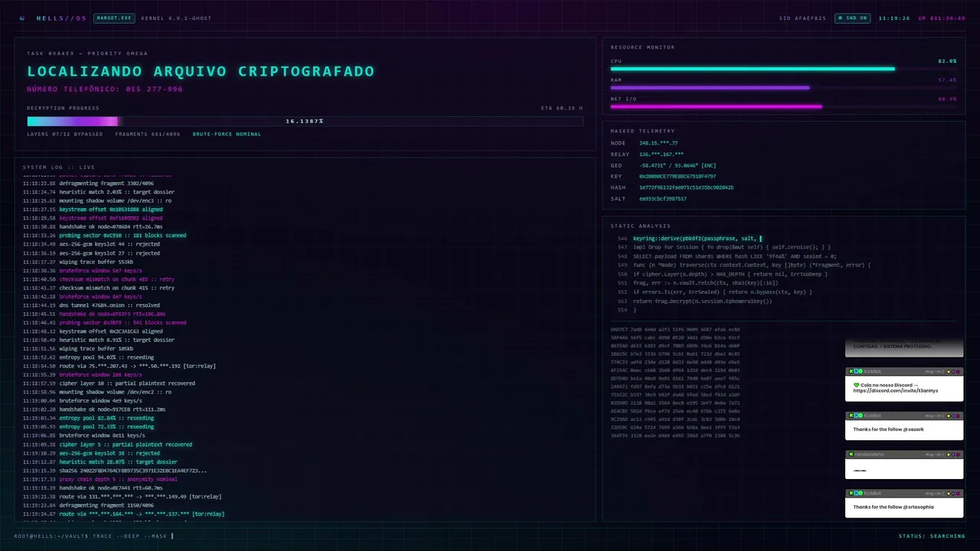Click the UP 011:36:49 uptime counter
This screenshot has height=551, width=980.
942,18
